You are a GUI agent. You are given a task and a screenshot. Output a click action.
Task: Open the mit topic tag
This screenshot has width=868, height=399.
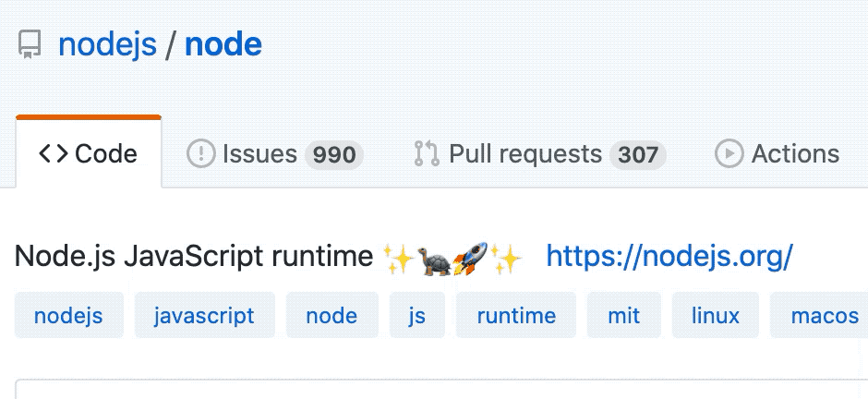[x=623, y=316]
